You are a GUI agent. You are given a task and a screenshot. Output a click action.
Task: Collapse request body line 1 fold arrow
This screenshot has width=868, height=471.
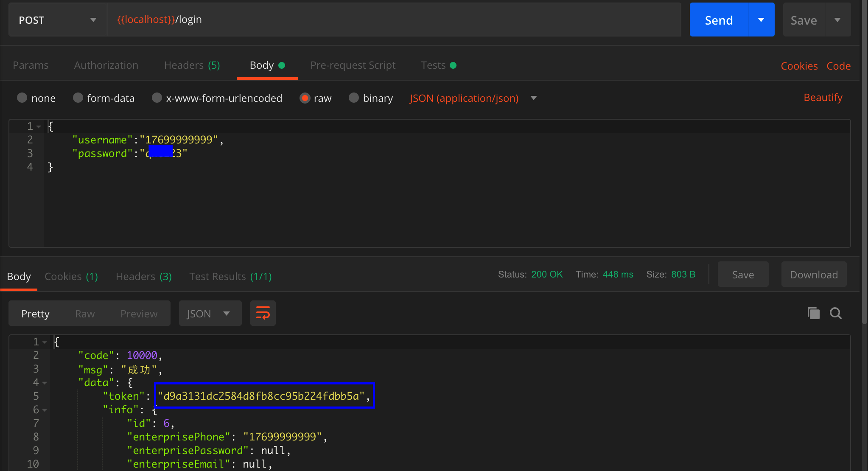click(x=39, y=126)
